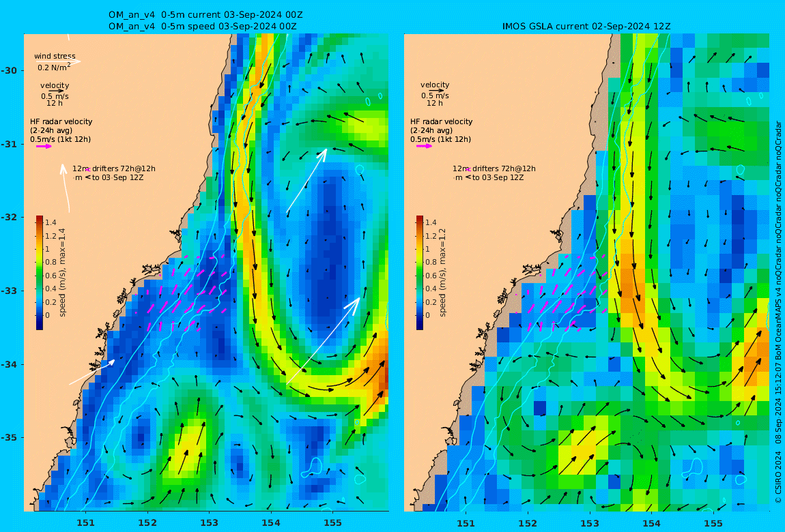Click the black velocity legend arrow in left map
The width and height of the screenshot is (785, 532).
(x=55, y=91)
